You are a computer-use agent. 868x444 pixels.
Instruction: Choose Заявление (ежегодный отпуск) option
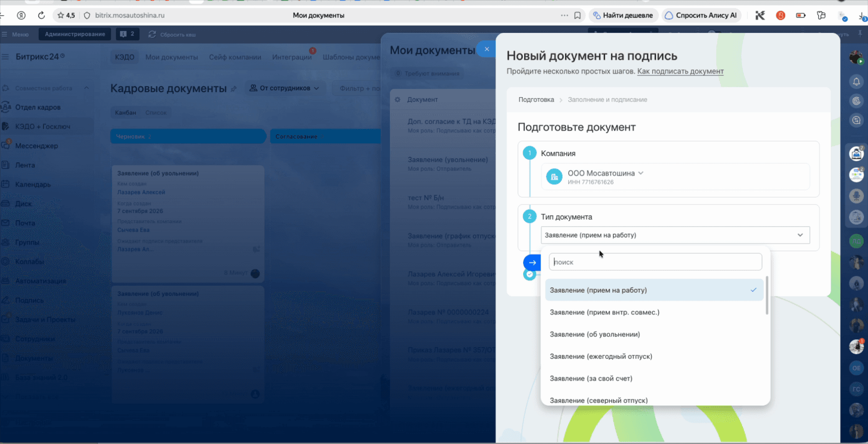(x=654, y=356)
